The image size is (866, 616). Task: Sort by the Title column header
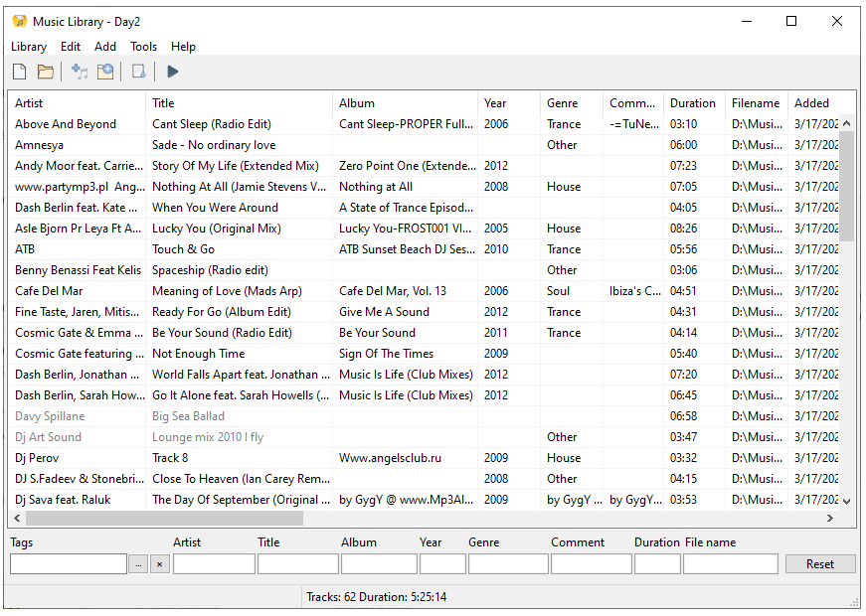240,103
